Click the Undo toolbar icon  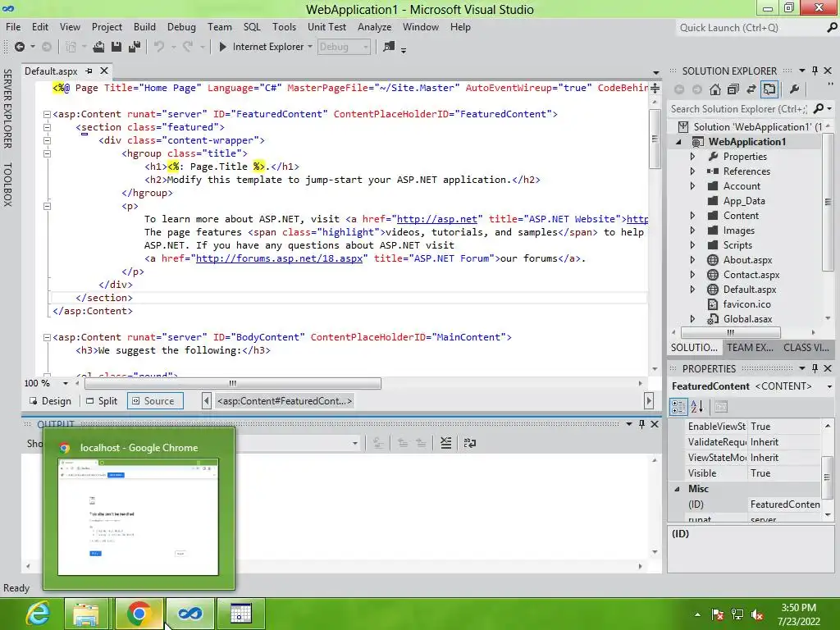(x=159, y=47)
